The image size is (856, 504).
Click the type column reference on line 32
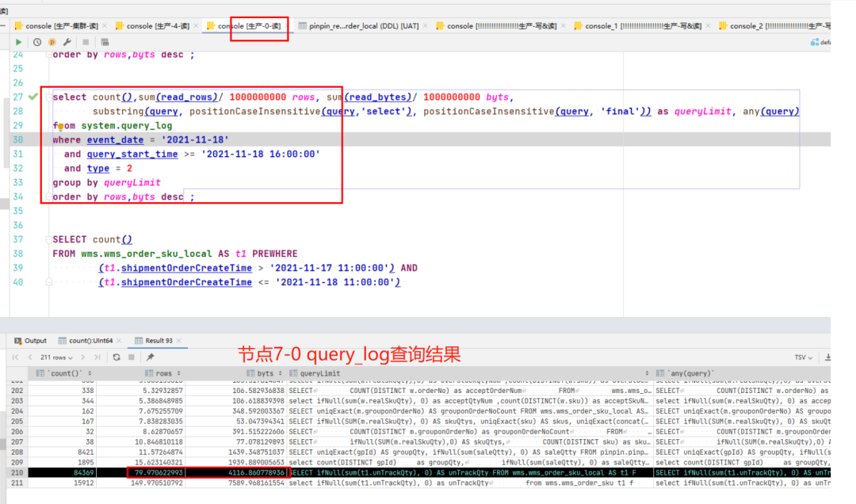point(97,168)
